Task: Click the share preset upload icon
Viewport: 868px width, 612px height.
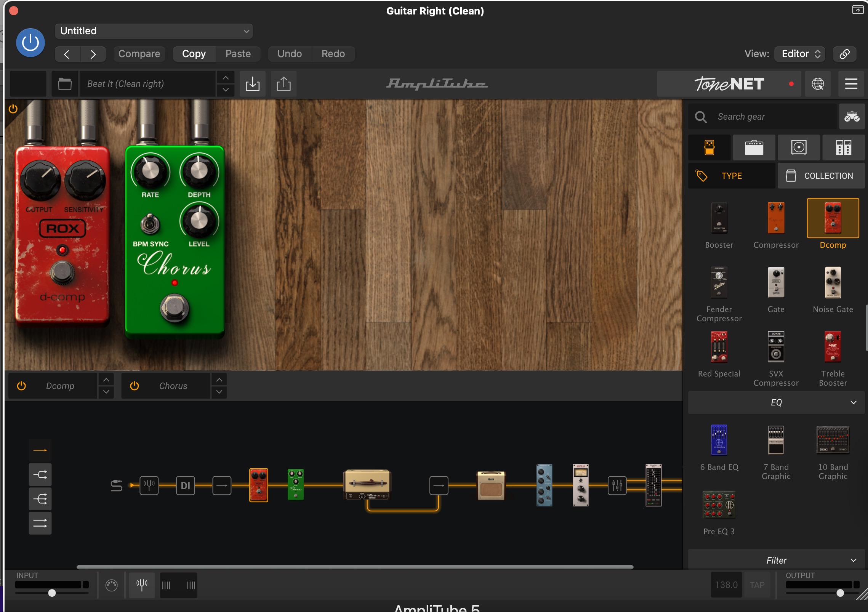Action: point(283,84)
